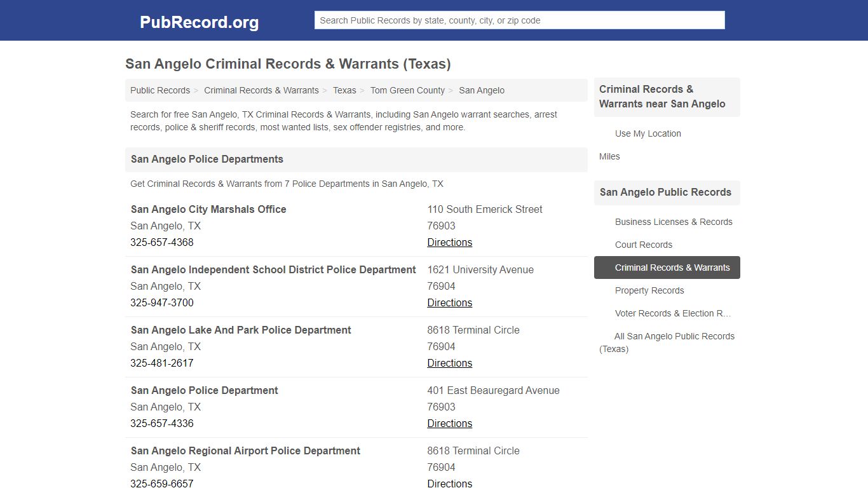This screenshot has width=868, height=488.
Task: Call 325-481-2617 phone number
Action: 162,363
